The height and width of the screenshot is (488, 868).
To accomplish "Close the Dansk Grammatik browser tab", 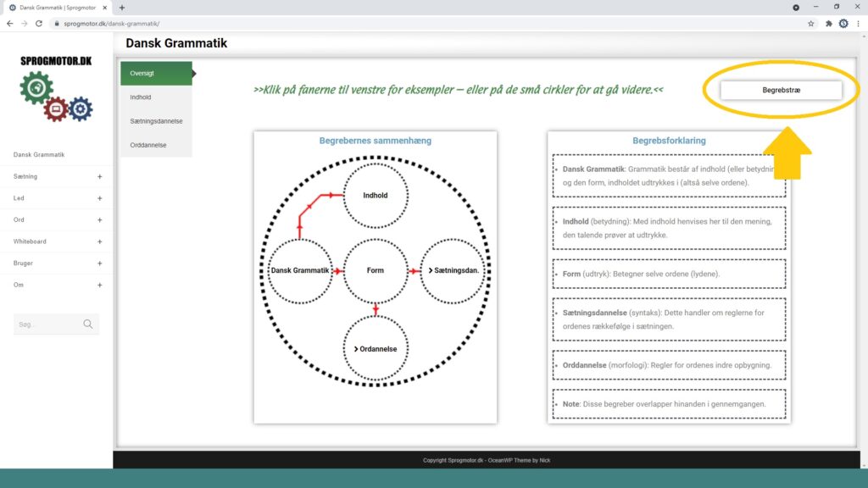I will coord(104,8).
